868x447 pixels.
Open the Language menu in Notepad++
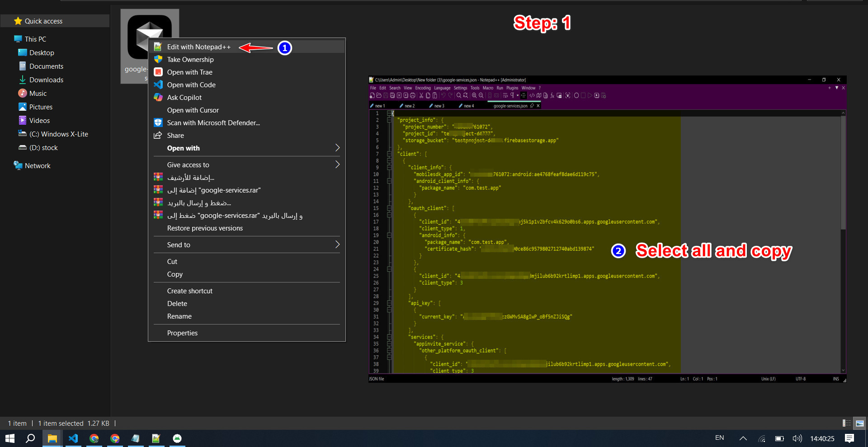coord(442,88)
